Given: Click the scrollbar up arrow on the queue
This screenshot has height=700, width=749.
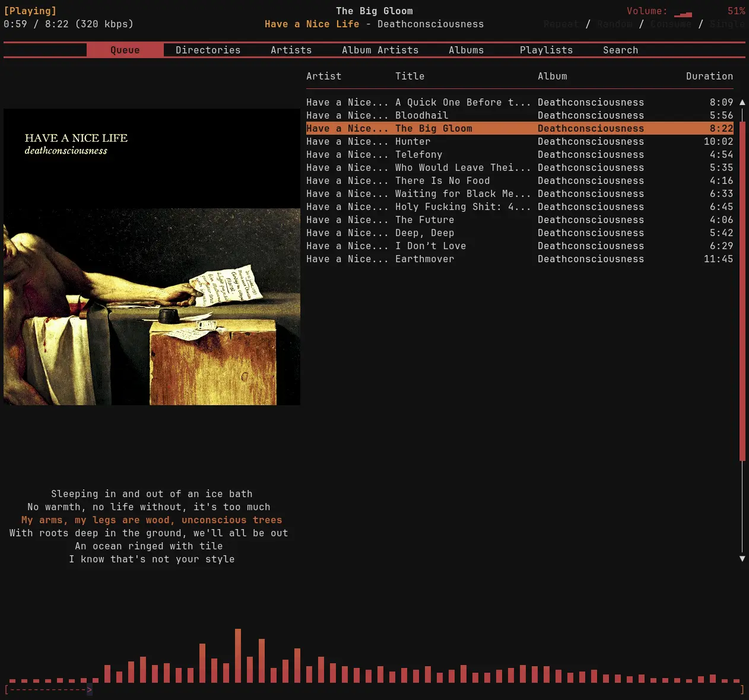Looking at the screenshot, I should [742, 102].
